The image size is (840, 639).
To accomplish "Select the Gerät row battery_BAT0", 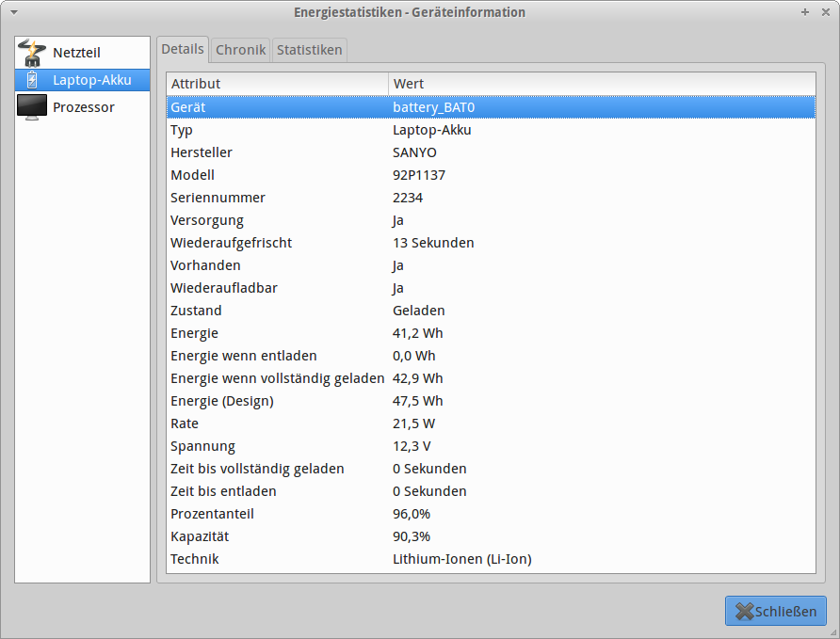I will point(490,107).
